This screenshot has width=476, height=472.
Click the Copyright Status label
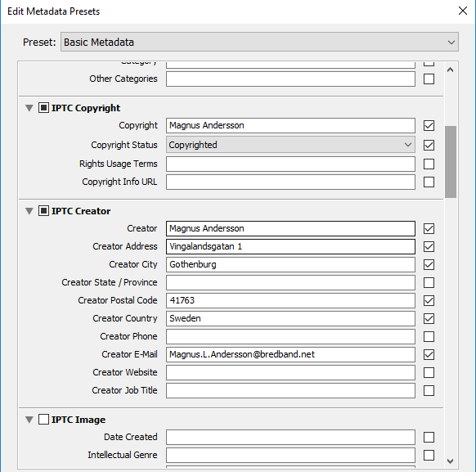click(x=124, y=145)
